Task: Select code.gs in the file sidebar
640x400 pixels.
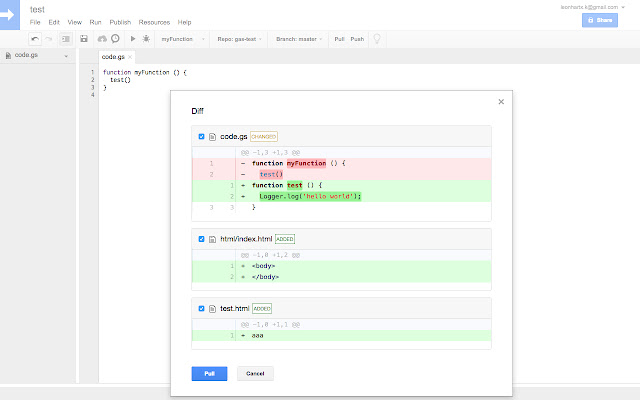Action: click(x=26, y=55)
